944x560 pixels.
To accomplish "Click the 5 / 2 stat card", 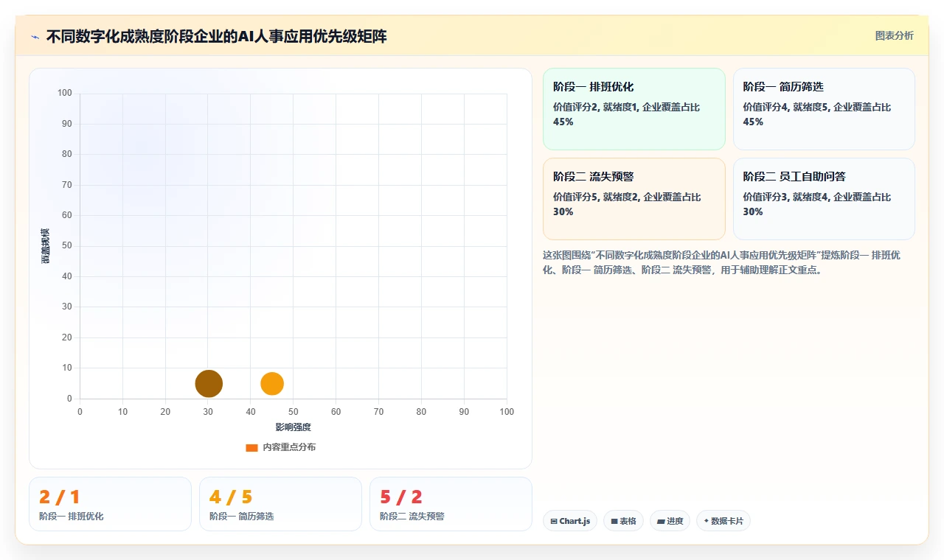I will [451, 504].
